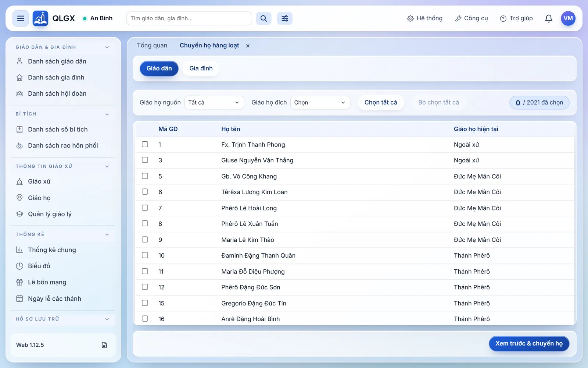Select checkbox for Giuse Nguyễn Văn Thắng
Image resolution: width=588 pixels, height=368 pixels.
pos(145,160)
